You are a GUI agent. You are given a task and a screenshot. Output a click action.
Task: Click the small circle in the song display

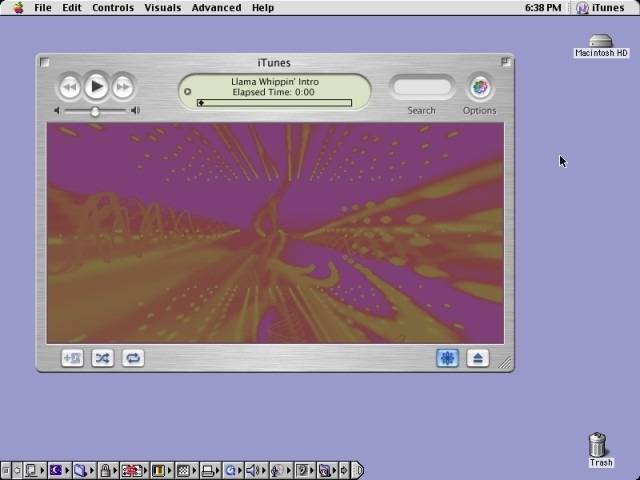tap(187, 91)
